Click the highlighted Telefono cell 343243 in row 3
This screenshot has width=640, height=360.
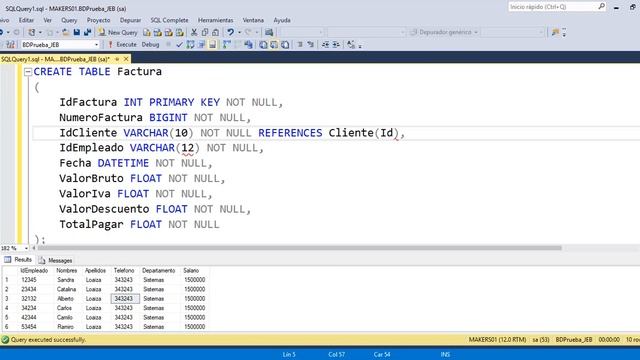(125, 299)
